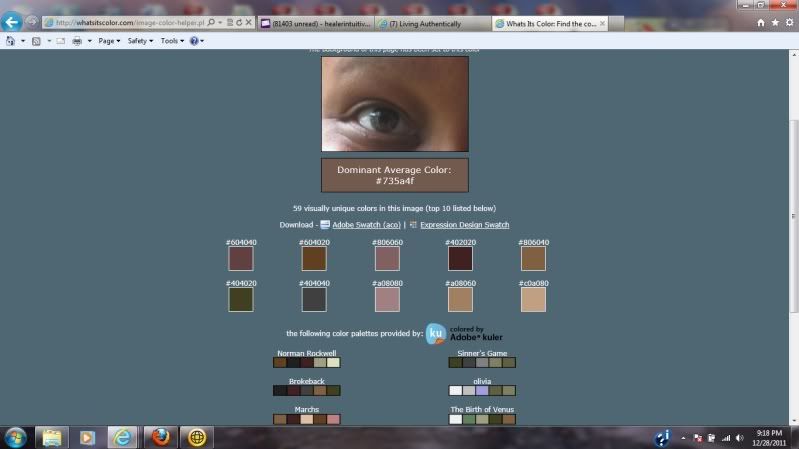The height and width of the screenshot is (449, 799).
Task: Select the #604020 color swatch
Action: 314,259
